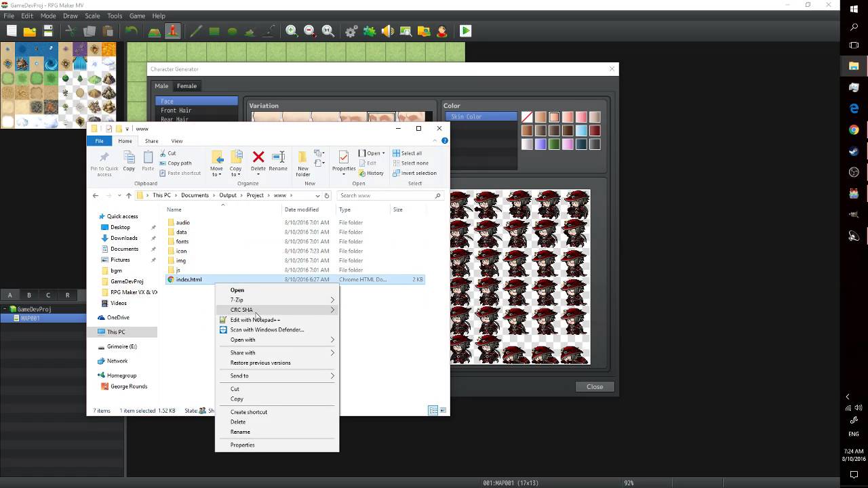
Task: Open Edge browser from the taskbar
Action: (x=854, y=108)
